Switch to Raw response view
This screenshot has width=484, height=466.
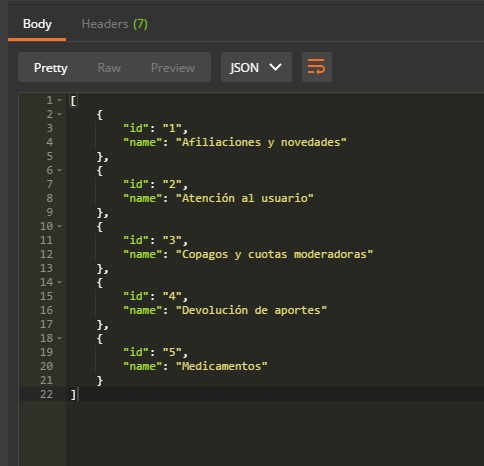pos(109,68)
